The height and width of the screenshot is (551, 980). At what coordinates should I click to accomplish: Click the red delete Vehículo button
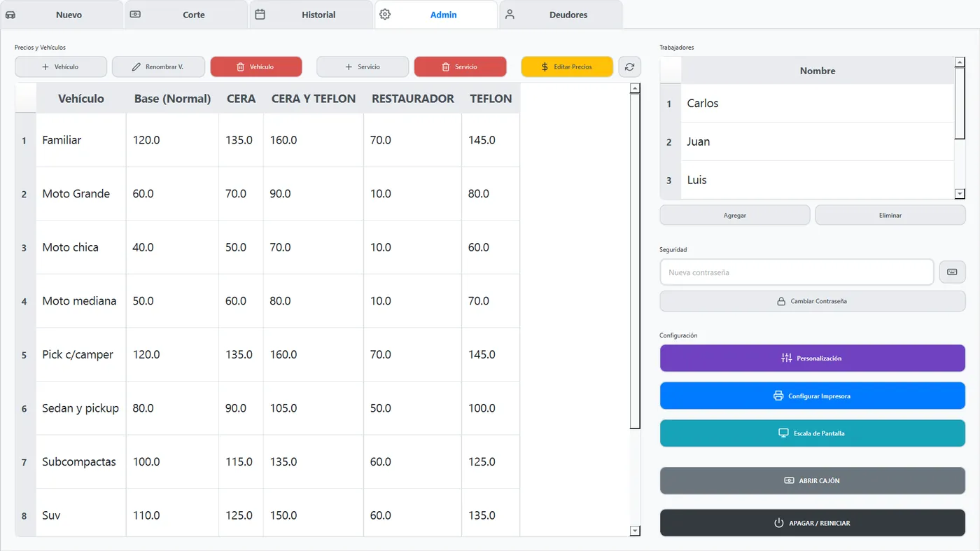click(256, 67)
